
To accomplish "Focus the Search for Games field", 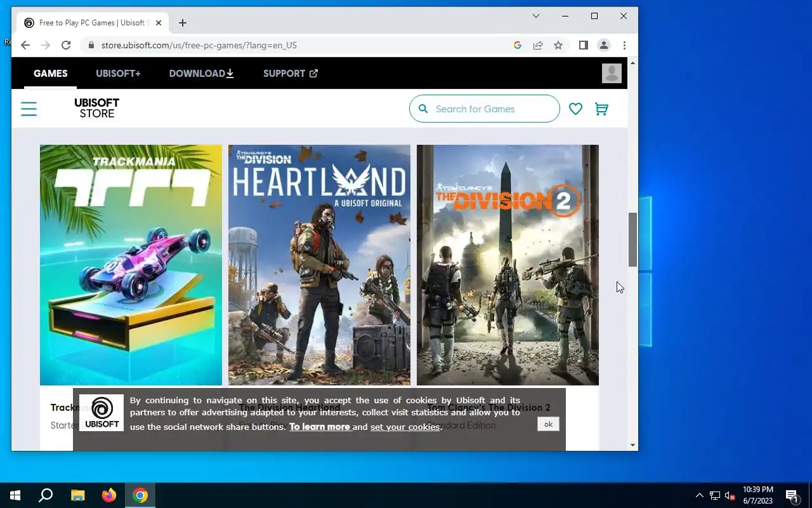I will [485, 109].
